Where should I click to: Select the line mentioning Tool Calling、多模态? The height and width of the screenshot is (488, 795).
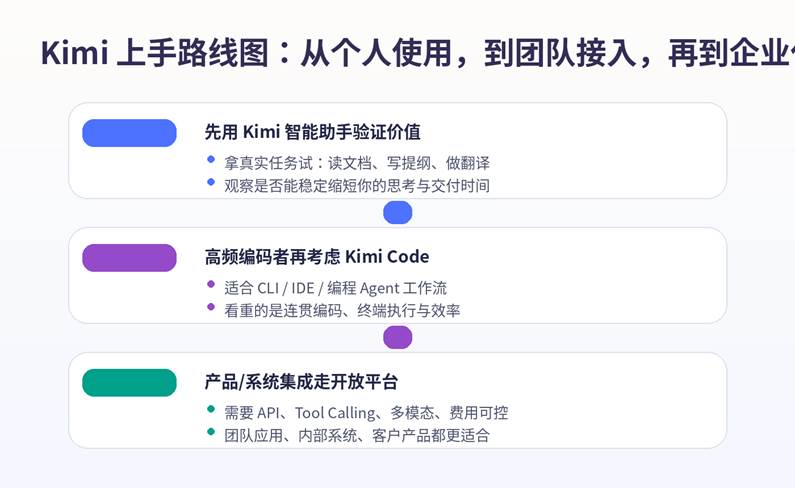pos(366,412)
